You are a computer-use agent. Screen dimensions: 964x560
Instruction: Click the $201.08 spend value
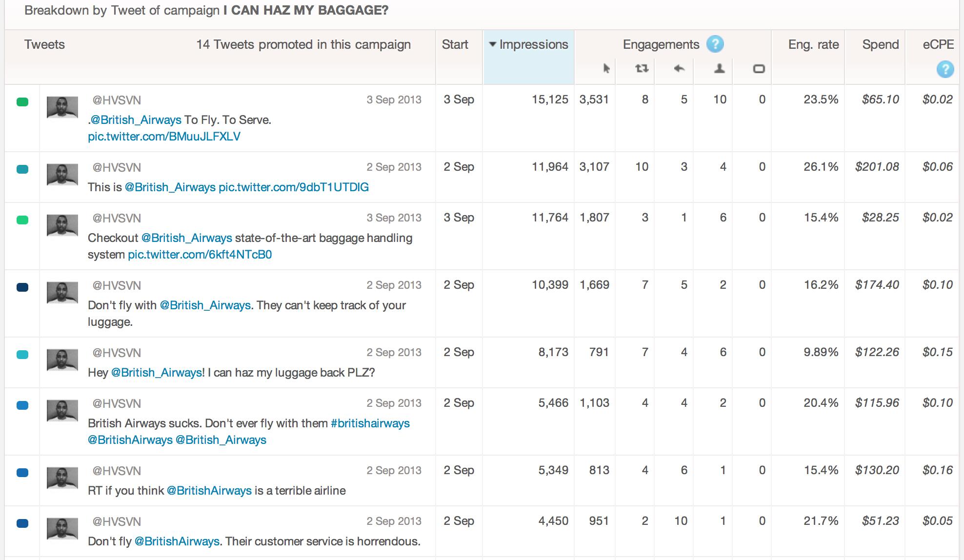pos(877,167)
